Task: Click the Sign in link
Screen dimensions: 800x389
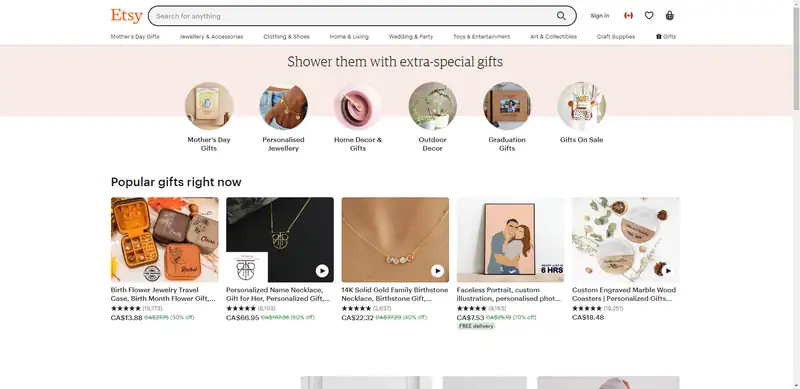Action: pos(599,16)
